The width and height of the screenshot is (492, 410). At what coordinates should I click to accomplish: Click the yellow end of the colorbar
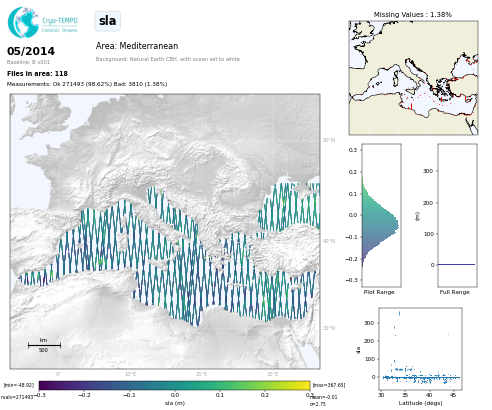[305, 385]
